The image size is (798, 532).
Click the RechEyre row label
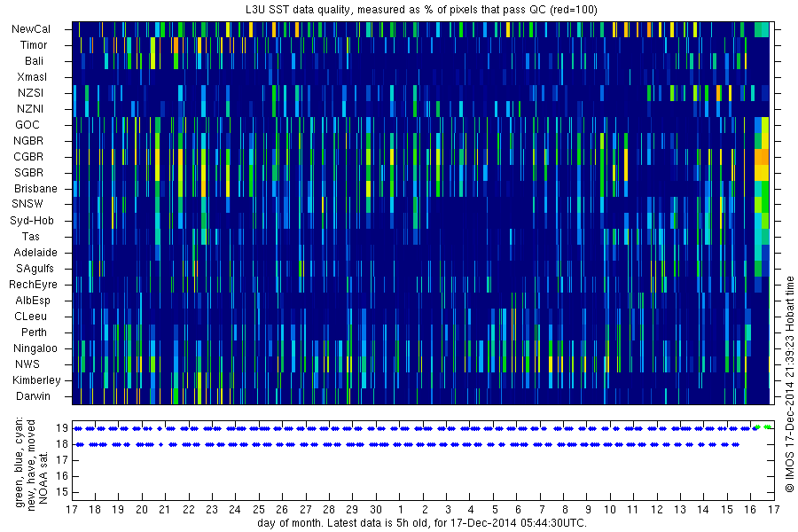click(x=33, y=284)
